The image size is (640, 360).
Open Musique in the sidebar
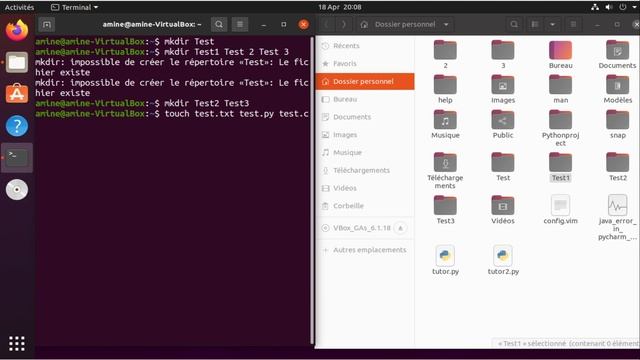coord(365,153)
